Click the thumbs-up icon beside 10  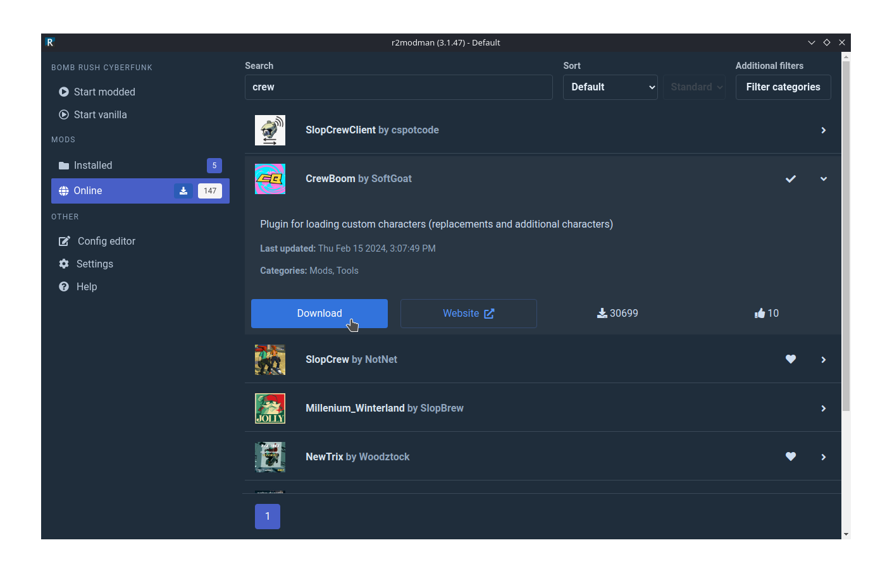(760, 313)
